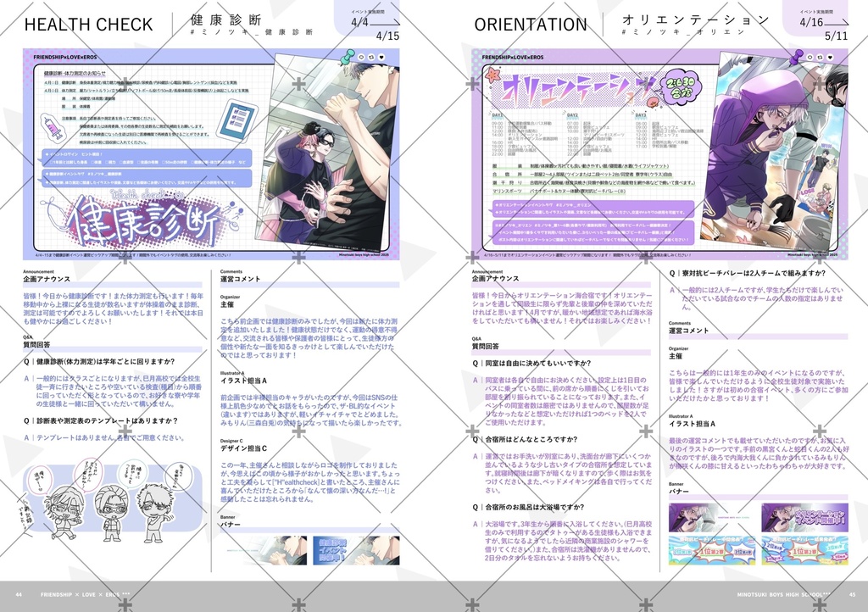868x612 pixels.
Task: Click '企画アナウンス' heading on the right page
Action: click(x=495, y=278)
